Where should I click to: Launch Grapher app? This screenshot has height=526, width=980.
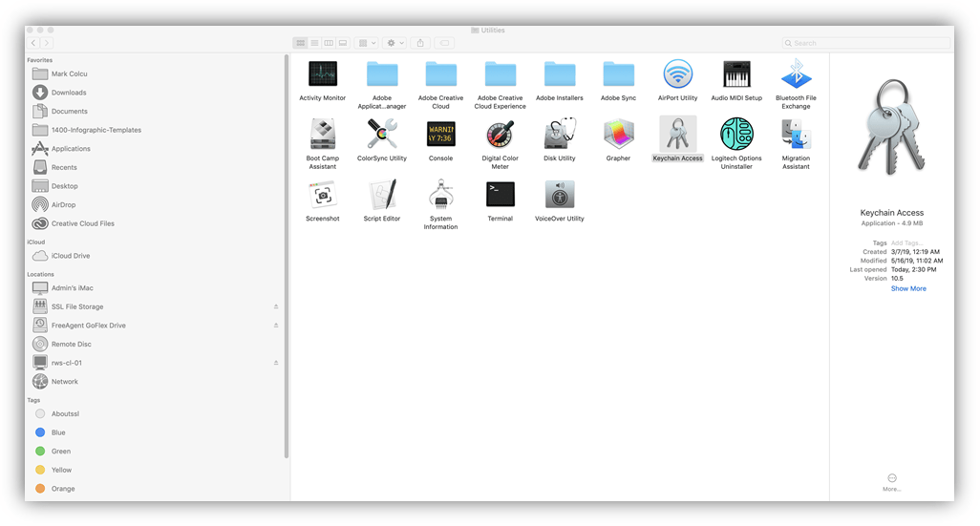pyautogui.click(x=618, y=135)
